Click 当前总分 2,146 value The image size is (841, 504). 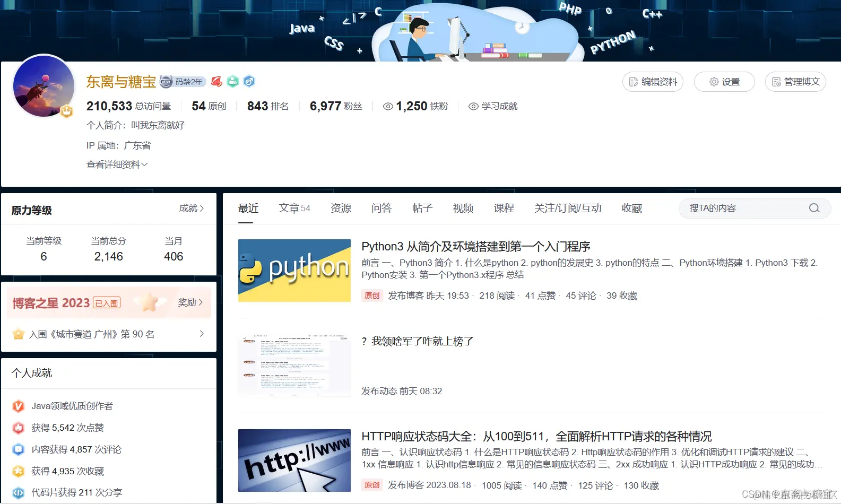coord(109,257)
